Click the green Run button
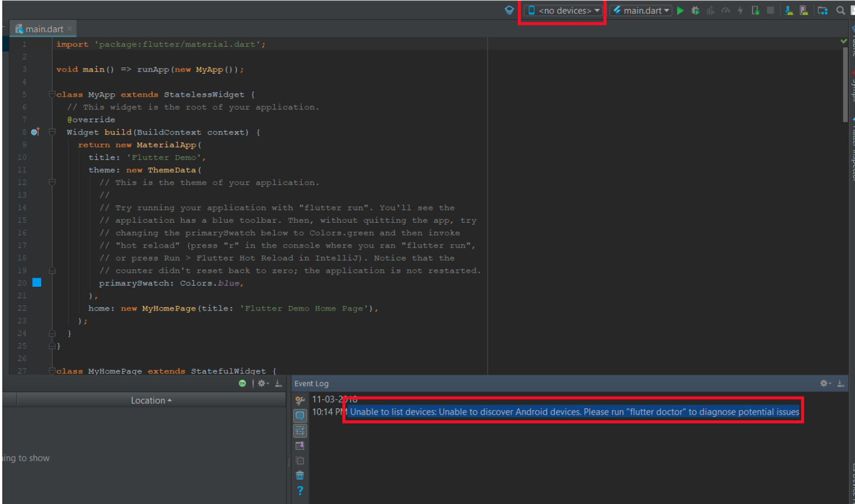The width and height of the screenshot is (855, 504). pos(681,11)
